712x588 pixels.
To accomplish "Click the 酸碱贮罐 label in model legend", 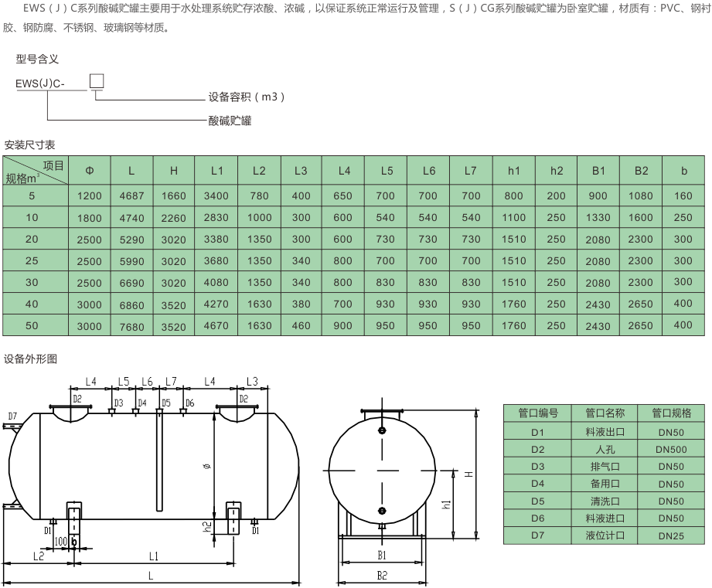I will 230,121.
